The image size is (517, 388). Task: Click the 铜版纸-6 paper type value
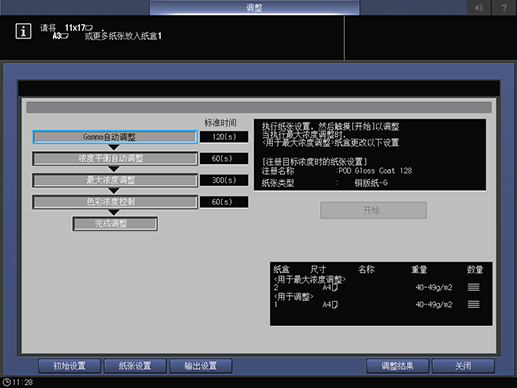pos(371,183)
